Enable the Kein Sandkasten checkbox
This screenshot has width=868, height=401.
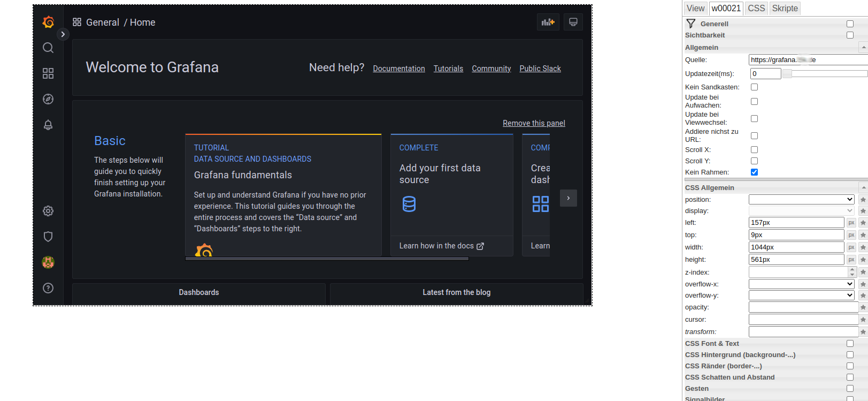click(754, 87)
